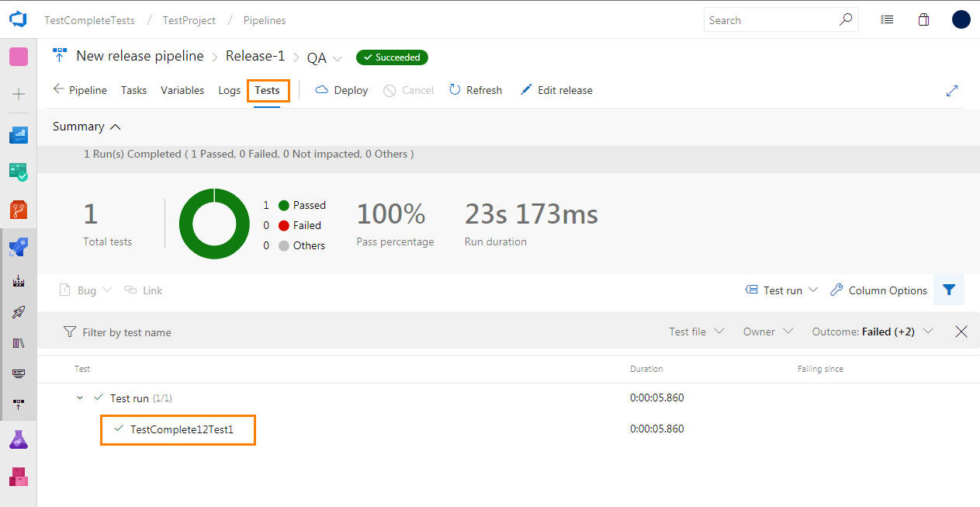Toggle the blue filter funnel button
980x507 pixels.
(x=948, y=290)
